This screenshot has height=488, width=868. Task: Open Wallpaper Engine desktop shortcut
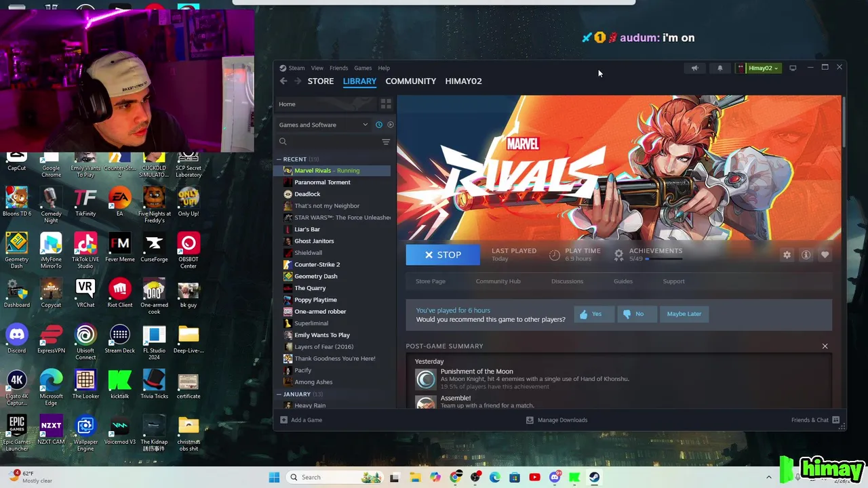[85, 434]
